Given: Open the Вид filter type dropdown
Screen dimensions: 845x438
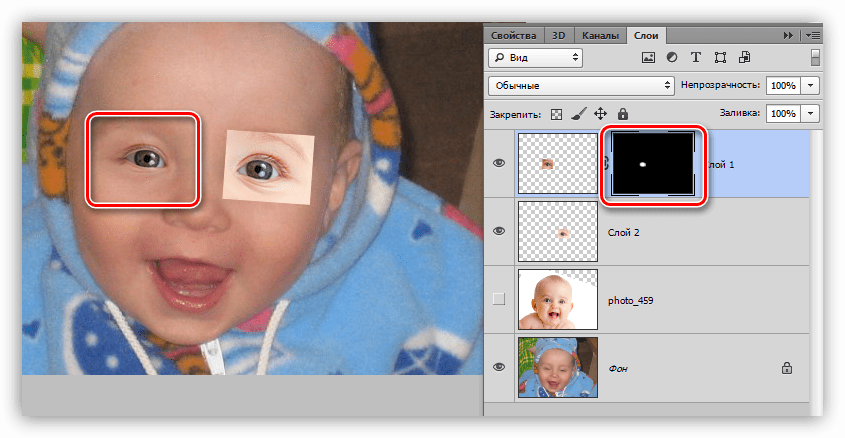Looking at the screenshot, I should 535,58.
